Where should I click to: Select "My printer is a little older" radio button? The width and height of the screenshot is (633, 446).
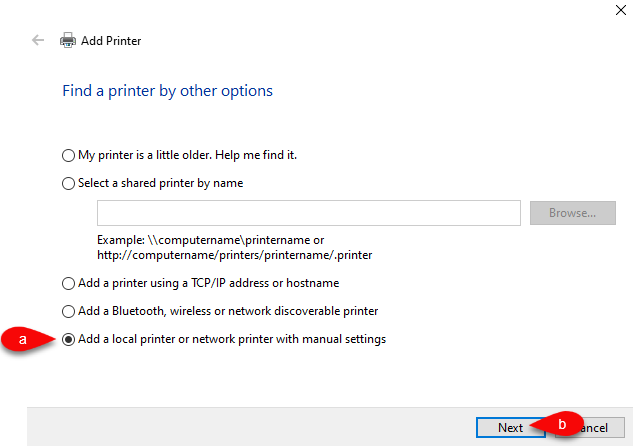pyautogui.click(x=68, y=155)
